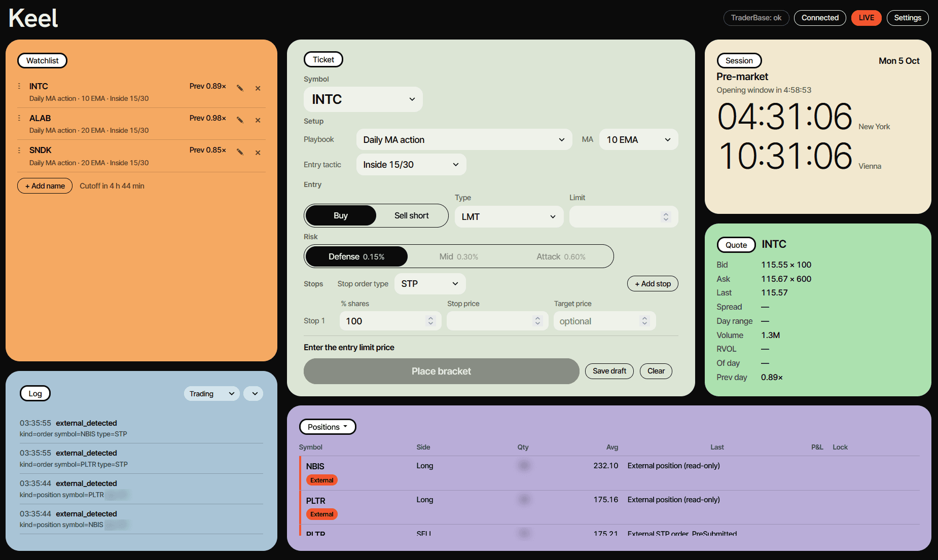Image resolution: width=938 pixels, height=560 pixels.
Task: Add another stop
Action: pos(653,284)
